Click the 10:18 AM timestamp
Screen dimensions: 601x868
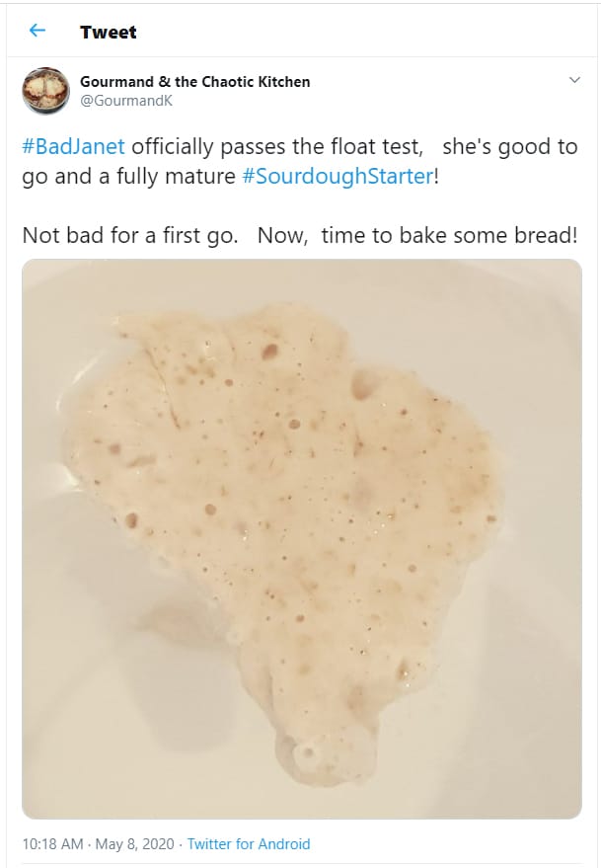pos(52,844)
